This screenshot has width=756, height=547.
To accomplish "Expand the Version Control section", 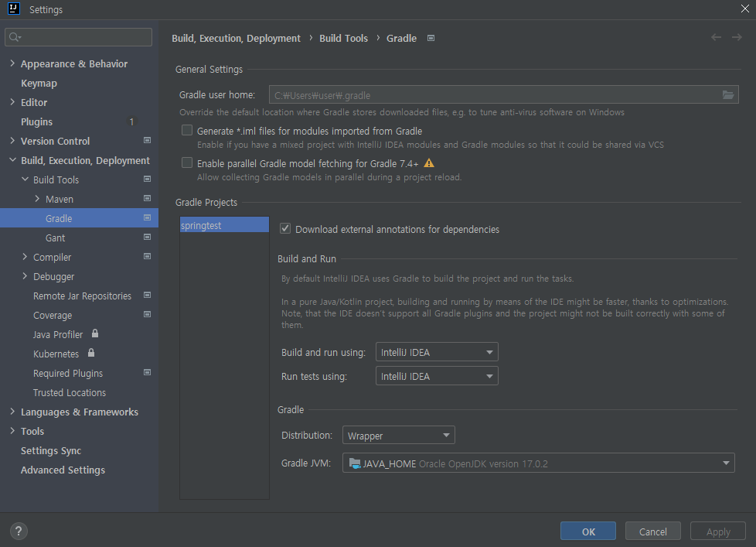I will point(12,140).
